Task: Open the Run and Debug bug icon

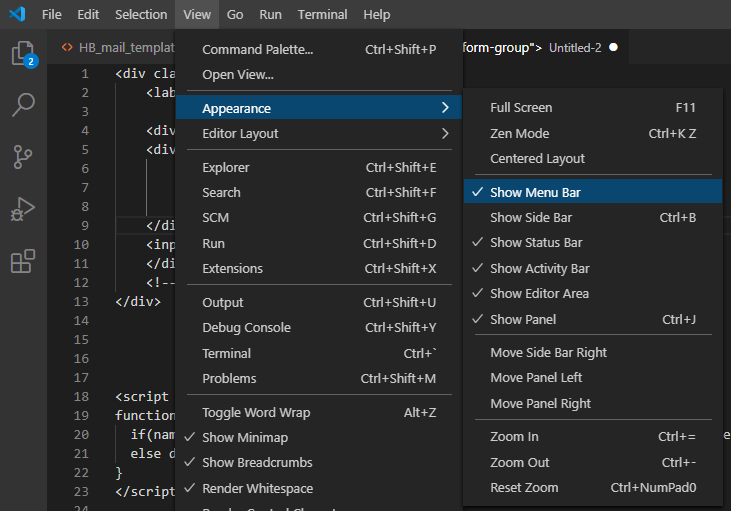Action: point(22,209)
